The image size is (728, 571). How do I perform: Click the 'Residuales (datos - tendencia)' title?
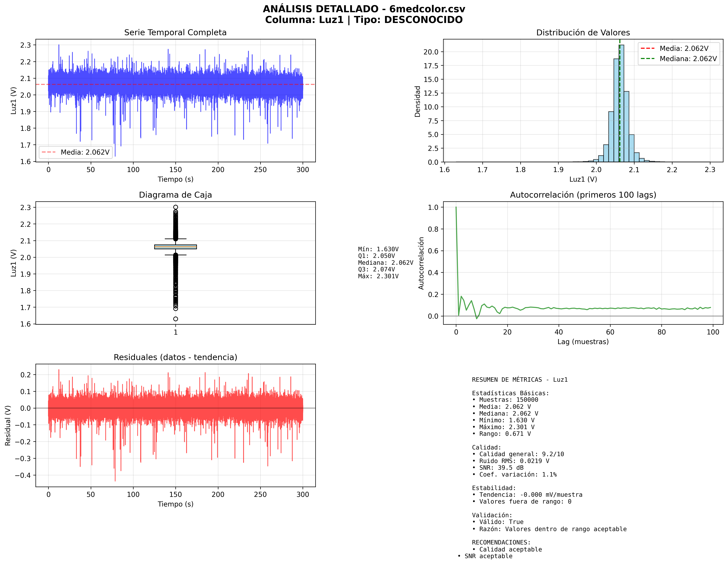pos(175,357)
